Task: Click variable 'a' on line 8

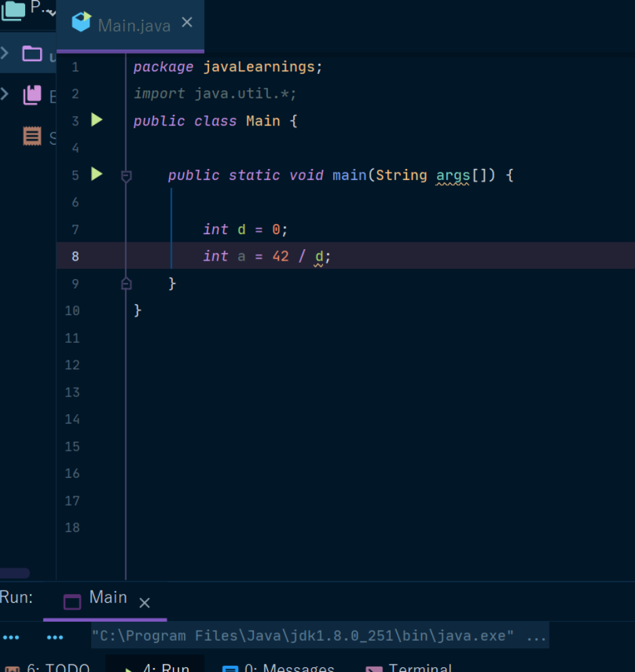Action: (x=242, y=257)
